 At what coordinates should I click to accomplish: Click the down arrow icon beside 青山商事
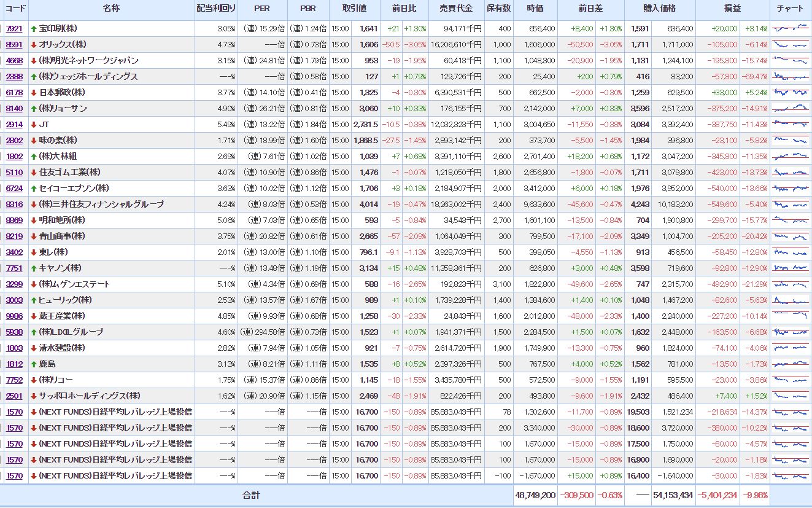coord(34,236)
